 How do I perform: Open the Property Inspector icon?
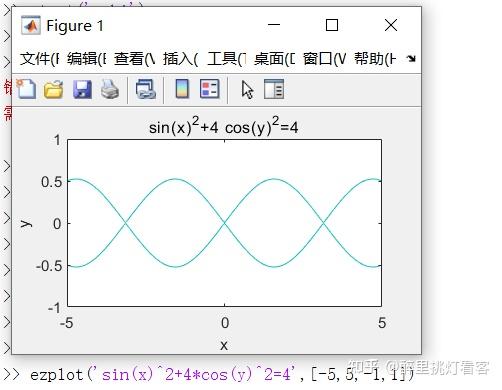[274, 89]
